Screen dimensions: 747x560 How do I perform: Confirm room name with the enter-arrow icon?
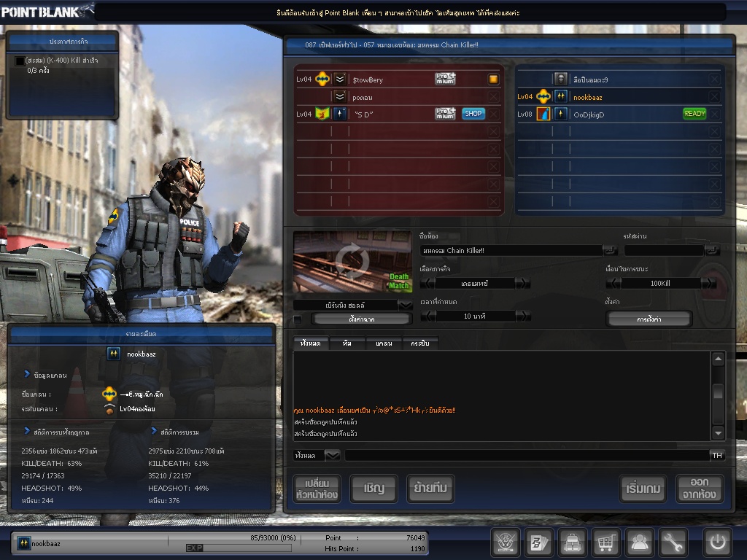(611, 250)
